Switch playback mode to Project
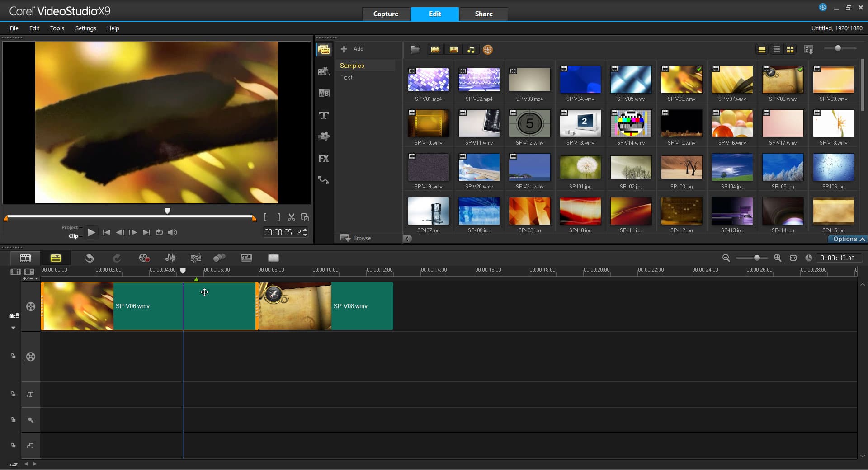This screenshot has width=868, height=470. click(x=70, y=227)
